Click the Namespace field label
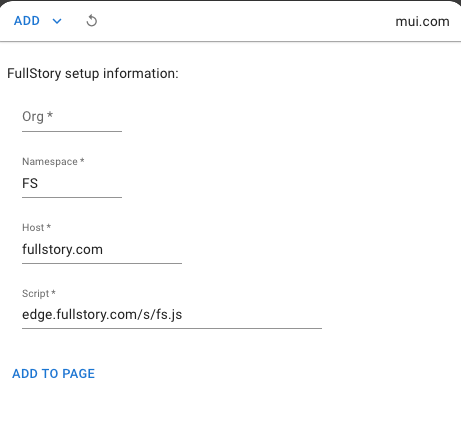The image size is (461, 421). pyautogui.click(x=53, y=162)
